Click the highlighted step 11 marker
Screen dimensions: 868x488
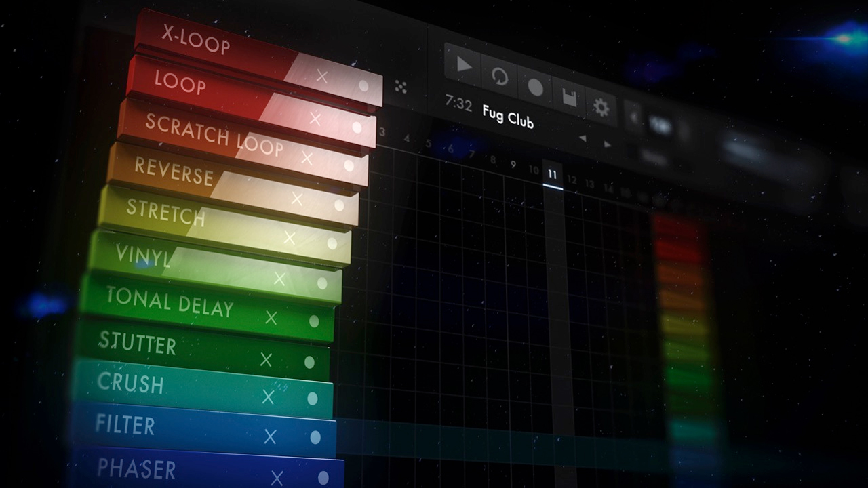552,176
